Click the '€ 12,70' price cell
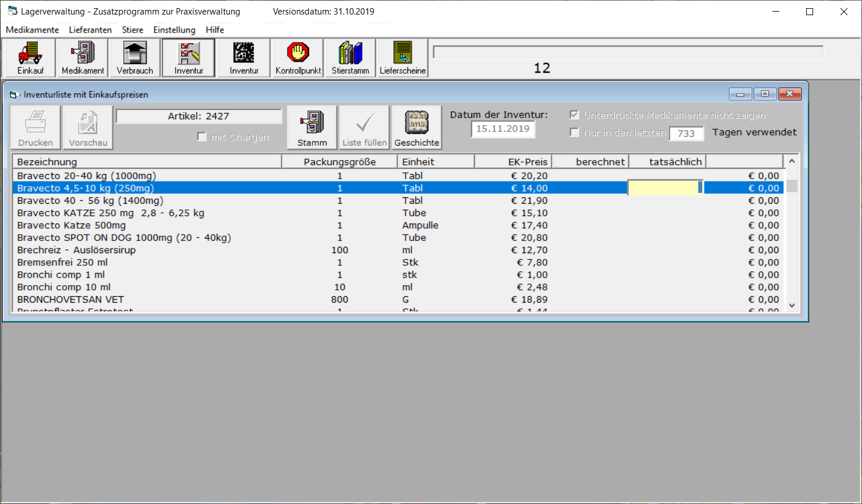Image resolution: width=862 pixels, height=504 pixels. coord(529,250)
